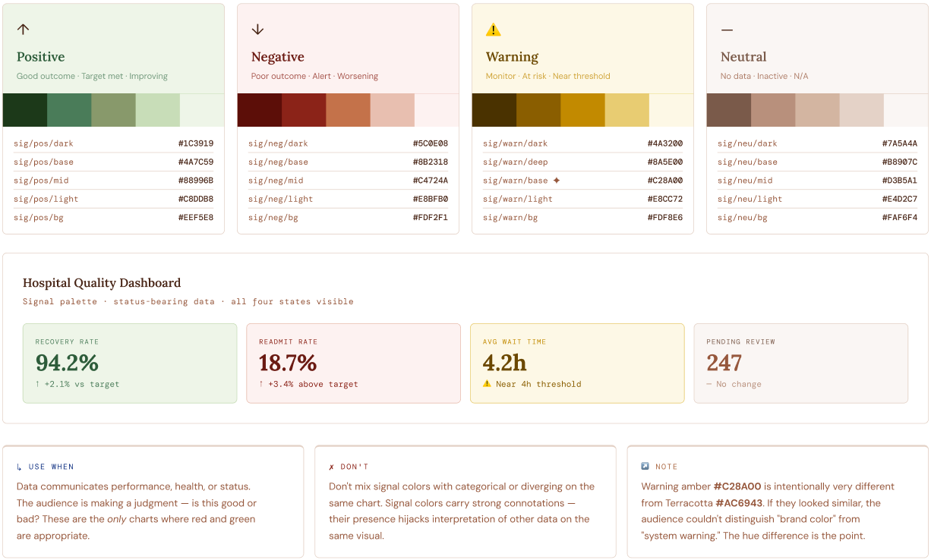Image resolution: width=931 pixels, height=560 pixels.
Task: Click the sig/warn/dark token name
Action: coord(515,143)
